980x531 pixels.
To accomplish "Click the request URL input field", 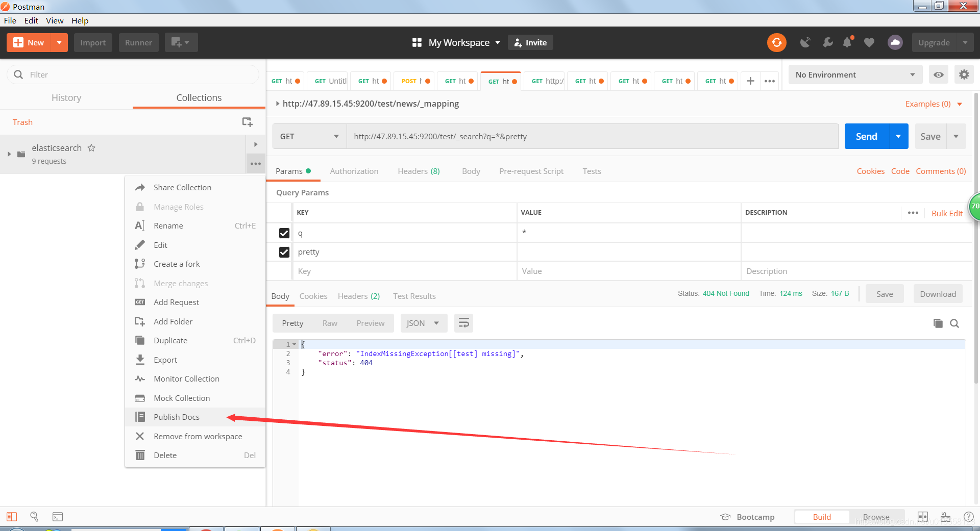I will click(x=593, y=136).
